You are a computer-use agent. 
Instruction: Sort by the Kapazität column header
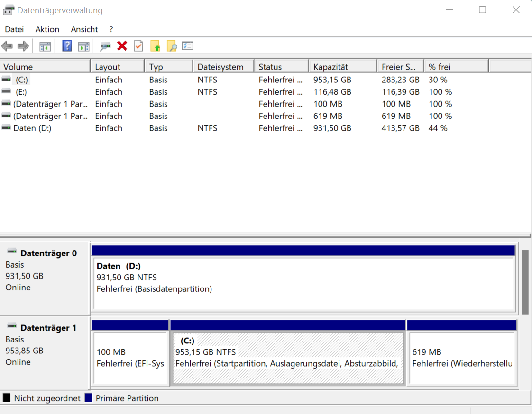click(x=343, y=66)
